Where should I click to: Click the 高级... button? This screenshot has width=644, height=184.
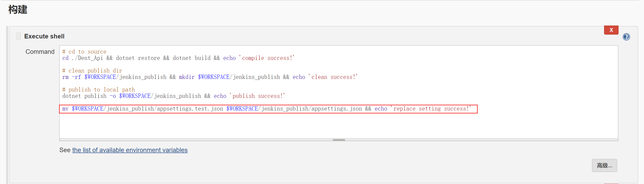coord(604,165)
